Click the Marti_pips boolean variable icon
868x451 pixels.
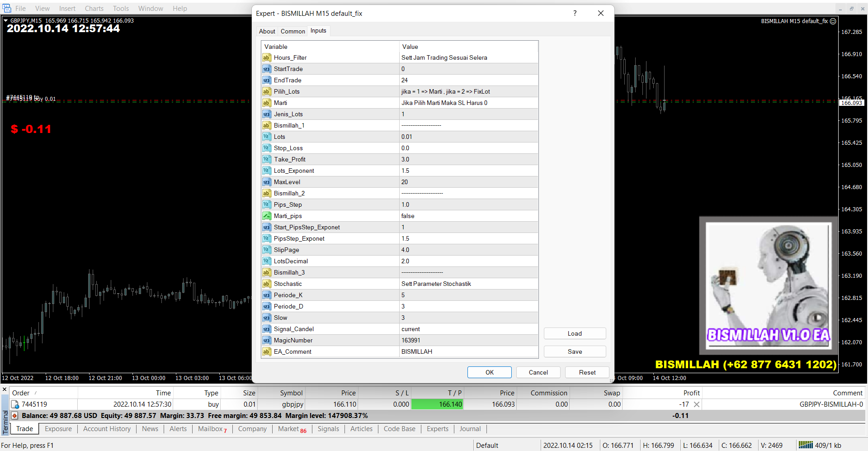click(267, 216)
